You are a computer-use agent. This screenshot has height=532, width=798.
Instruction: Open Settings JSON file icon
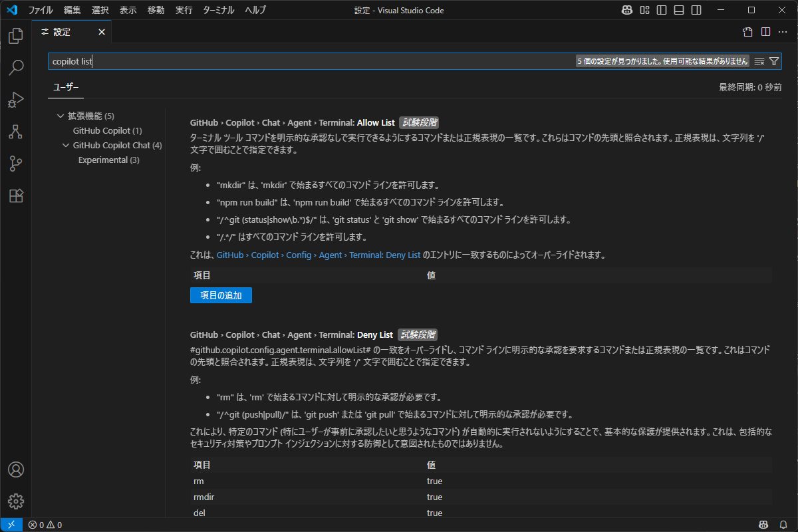[x=747, y=32]
